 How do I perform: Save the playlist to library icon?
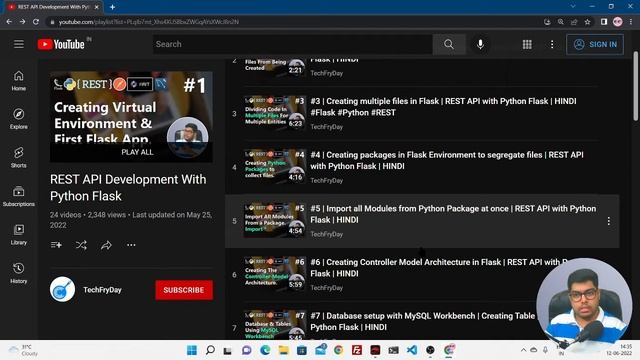[x=56, y=245]
